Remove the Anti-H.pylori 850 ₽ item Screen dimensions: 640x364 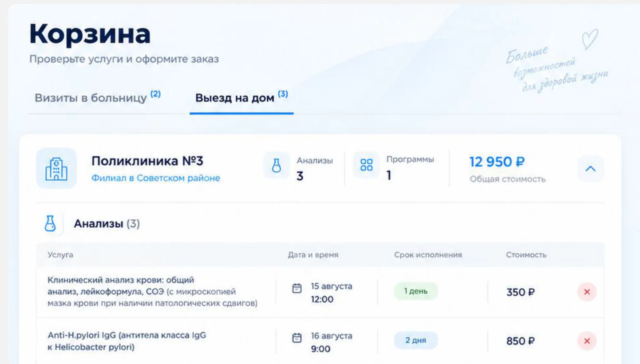587,341
